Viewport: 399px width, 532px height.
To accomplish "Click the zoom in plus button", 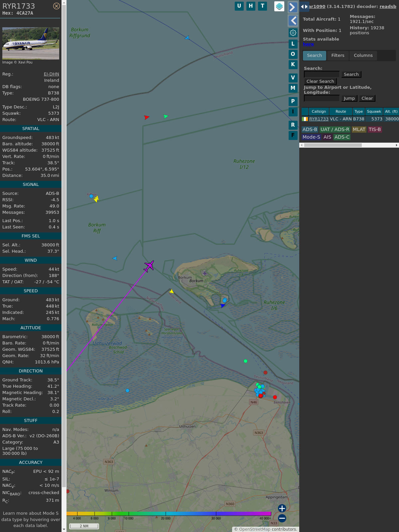I will click(282, 508).
